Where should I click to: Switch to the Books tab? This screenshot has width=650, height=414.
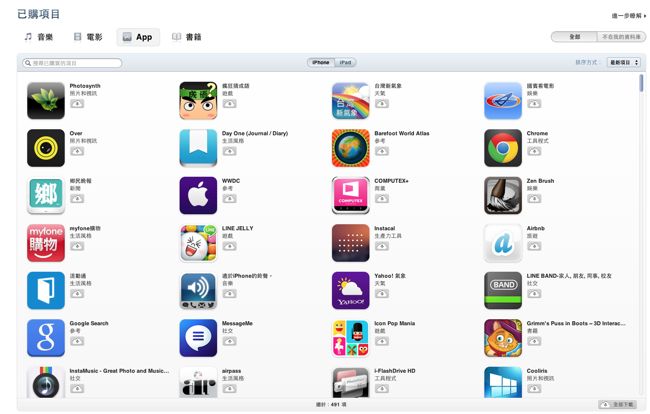187,37
